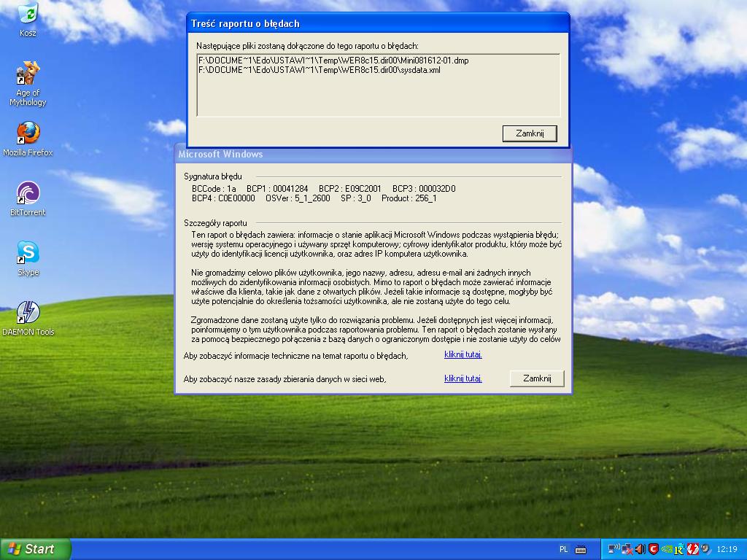Screen dimensions: 747x560
Task: Select the Kosz recycle bin desktop icon
Action: tap(28, 19)
